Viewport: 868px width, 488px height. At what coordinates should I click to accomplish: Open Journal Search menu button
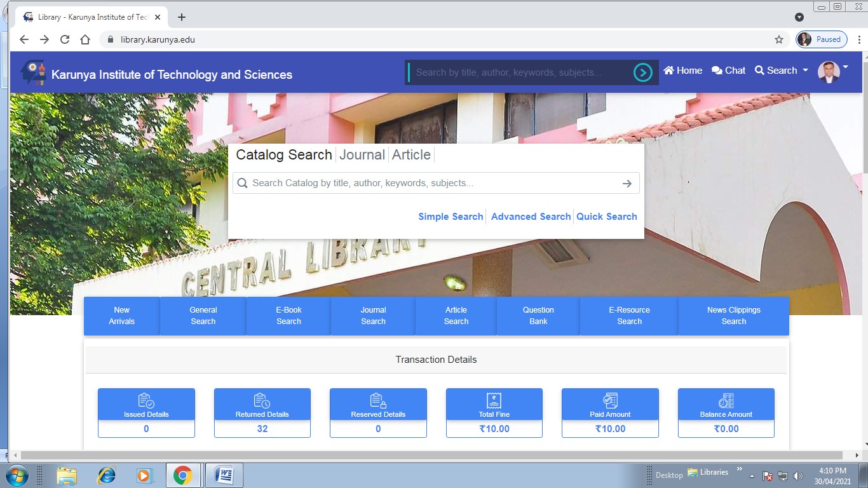point(373,316)
